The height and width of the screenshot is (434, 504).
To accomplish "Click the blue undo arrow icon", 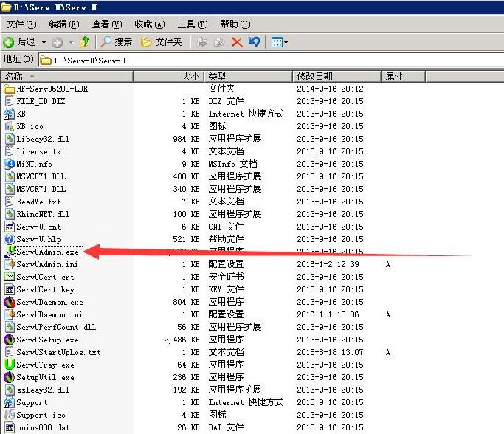I will (x=254, y=42).
